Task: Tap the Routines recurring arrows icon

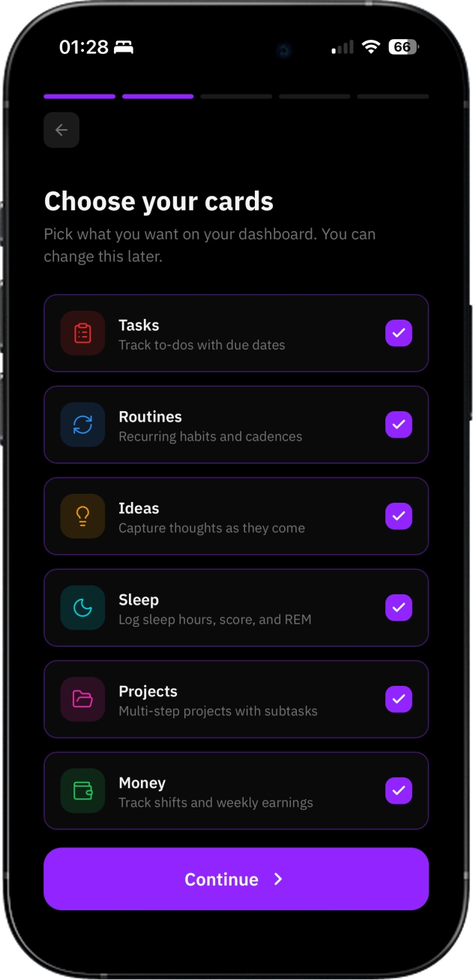Action: pyautogui.click(x=82, y=425)
